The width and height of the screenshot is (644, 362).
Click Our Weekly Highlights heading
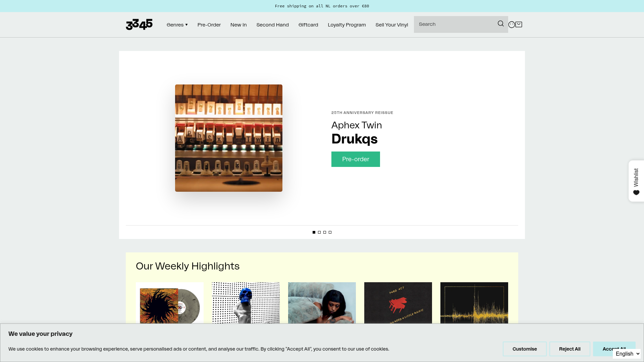[x=187, y=266]
